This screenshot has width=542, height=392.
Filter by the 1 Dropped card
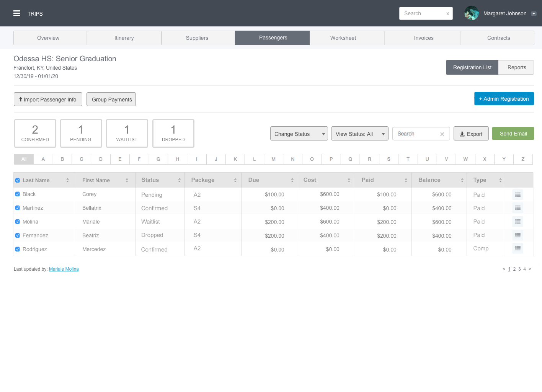click(173, 133)
